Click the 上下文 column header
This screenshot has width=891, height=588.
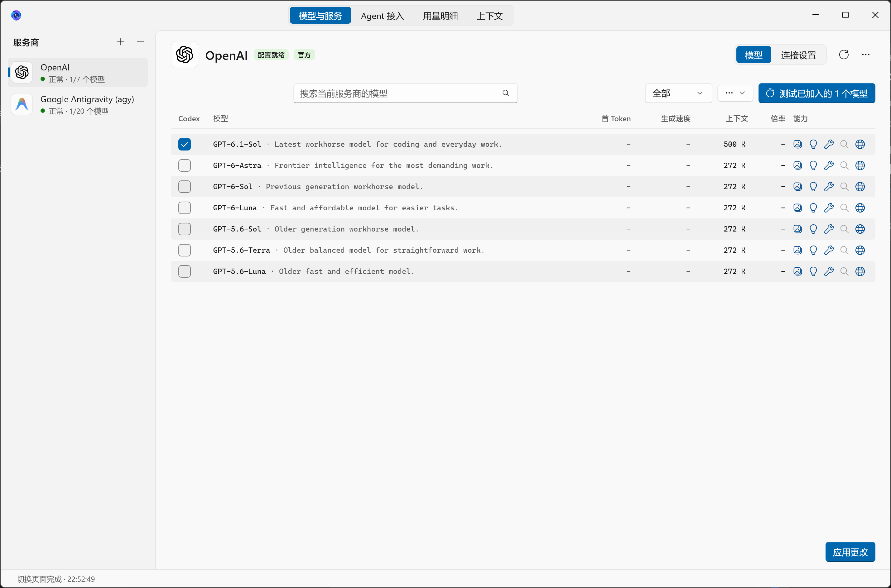[x=737, y=118]
